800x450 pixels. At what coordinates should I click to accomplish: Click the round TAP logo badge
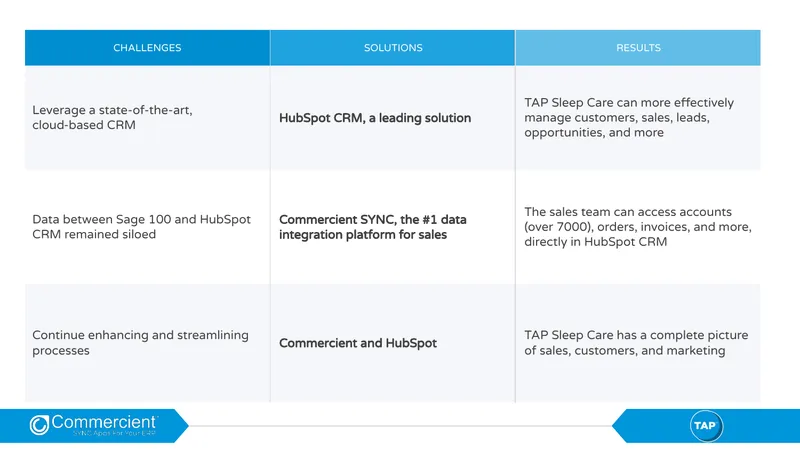click(706, 426)
